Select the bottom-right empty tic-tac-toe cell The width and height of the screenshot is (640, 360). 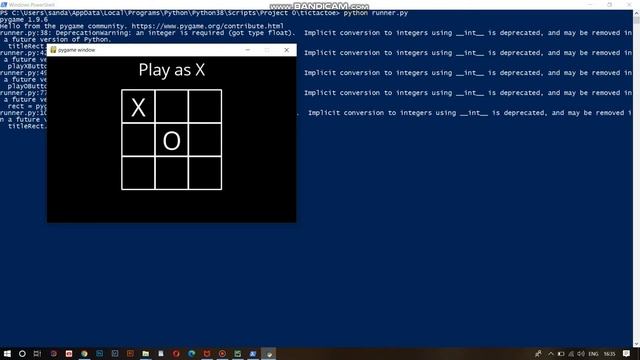(205, 173)
